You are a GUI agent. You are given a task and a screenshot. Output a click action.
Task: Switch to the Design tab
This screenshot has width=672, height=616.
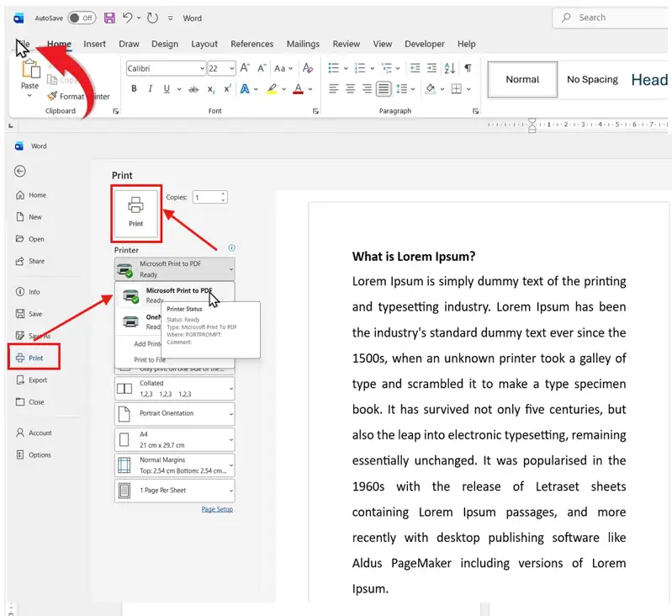coord(165,44)
